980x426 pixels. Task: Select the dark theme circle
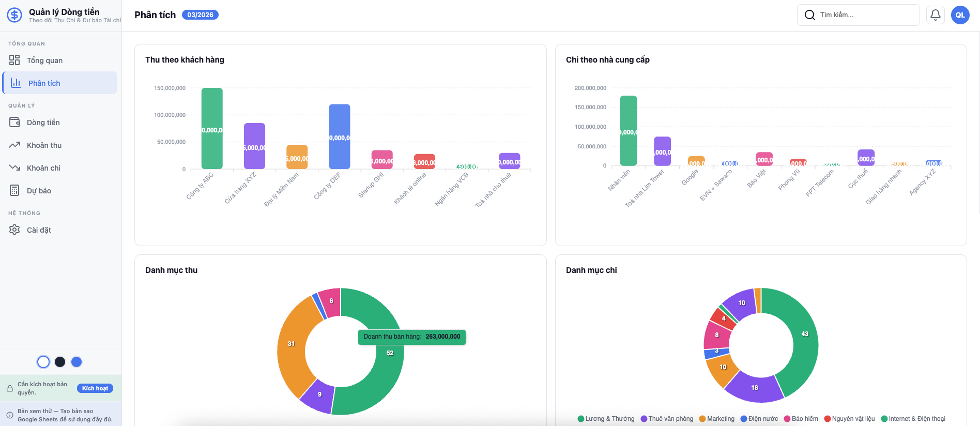pos(60,362)
